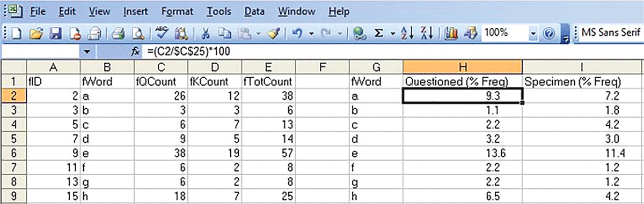Image resolution: width=644 pixels, height=204 pixels.
Task: Open the Format menu
Action: [178, 11]
